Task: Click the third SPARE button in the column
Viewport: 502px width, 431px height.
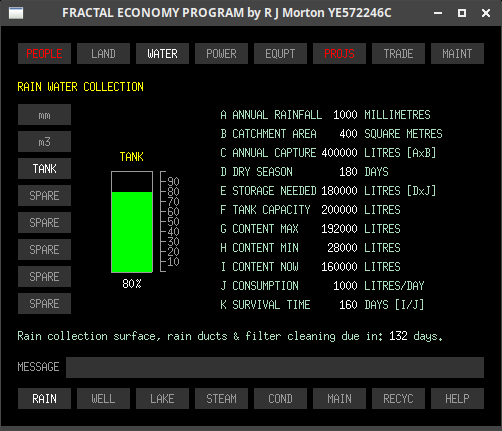Action: pyautogui.click(x=44, y=250)
